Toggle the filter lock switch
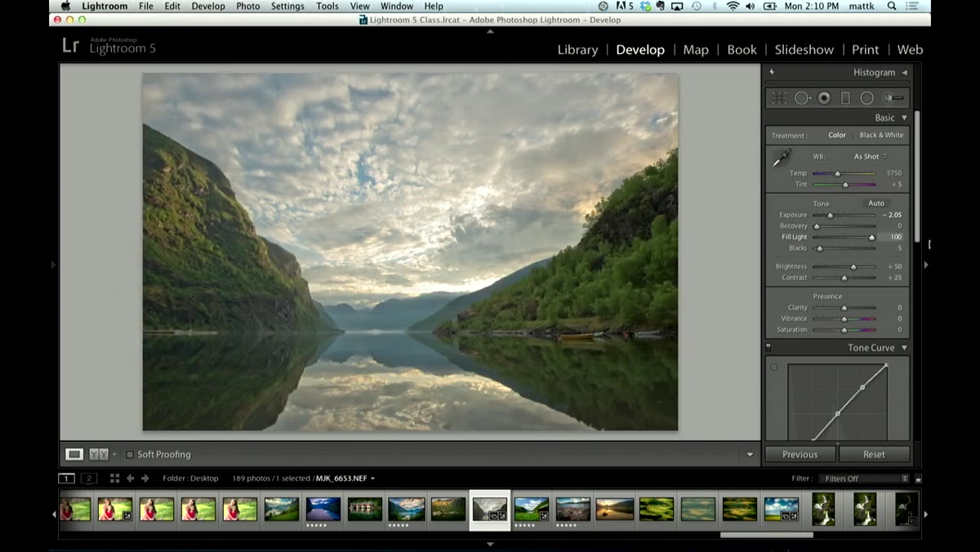The width and height of the screenshot is (980, 552). (918, 479)
